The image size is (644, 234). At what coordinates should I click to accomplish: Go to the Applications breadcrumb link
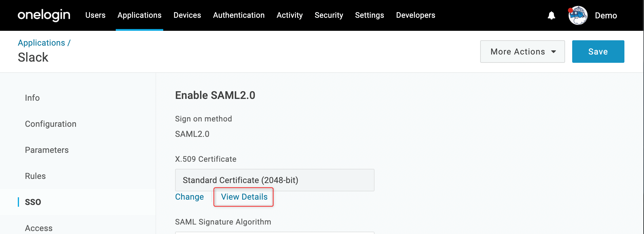pos(42,43)
